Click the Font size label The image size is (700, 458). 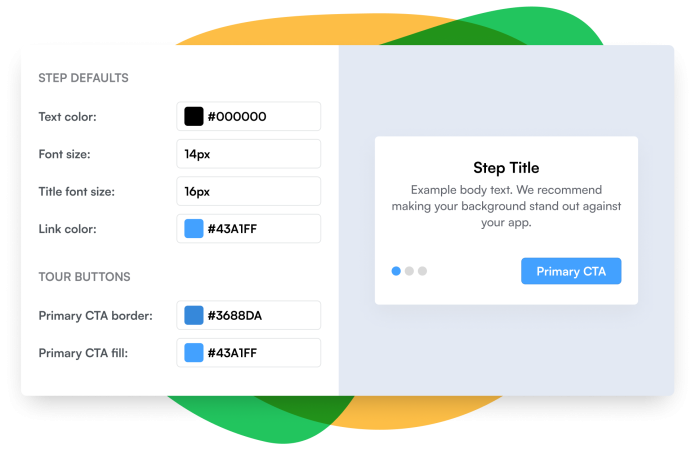[x=64, y=154]
